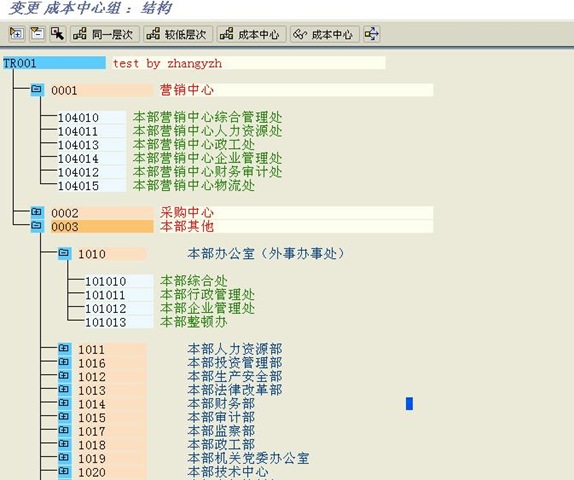
Task: Click the 'test by zhangyzh' description field
Action: (249, 63)
